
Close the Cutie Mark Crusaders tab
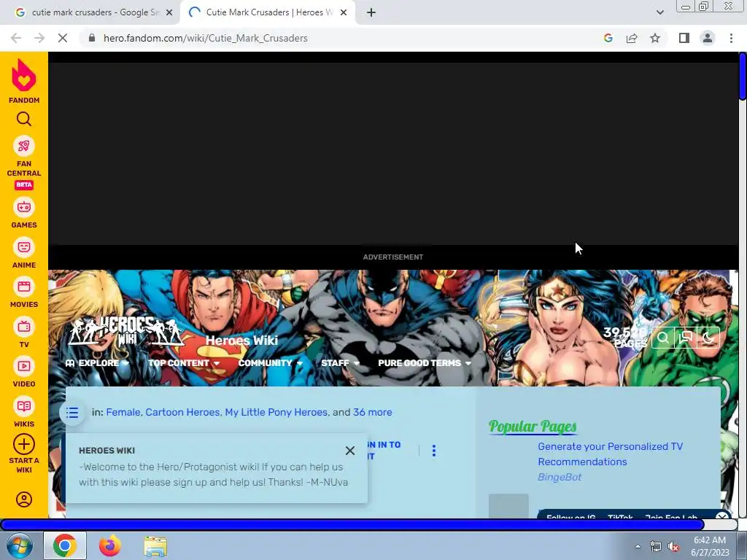coord(344,13)
